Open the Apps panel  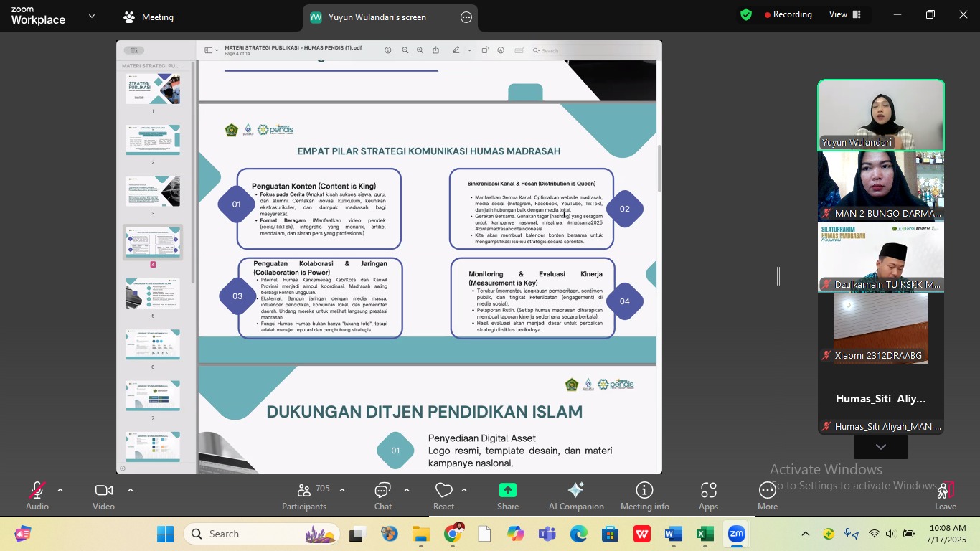tap(708, 495)
